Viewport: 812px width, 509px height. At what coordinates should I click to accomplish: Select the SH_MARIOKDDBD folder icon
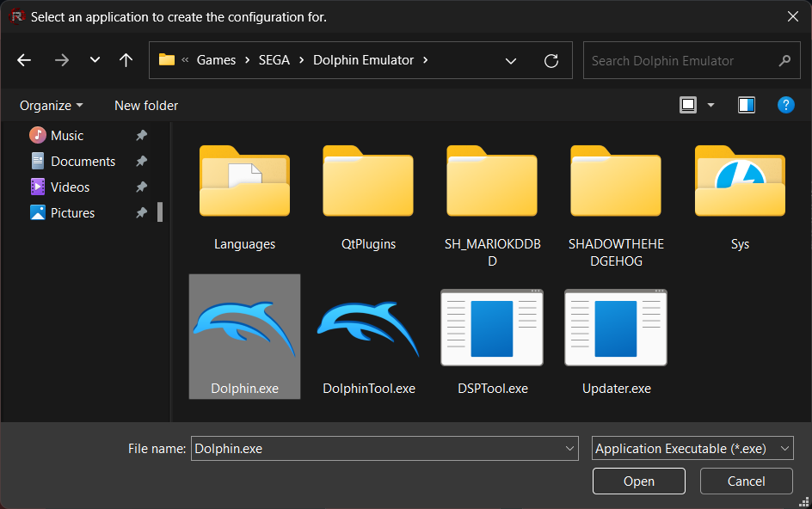[x=492, y=181]
